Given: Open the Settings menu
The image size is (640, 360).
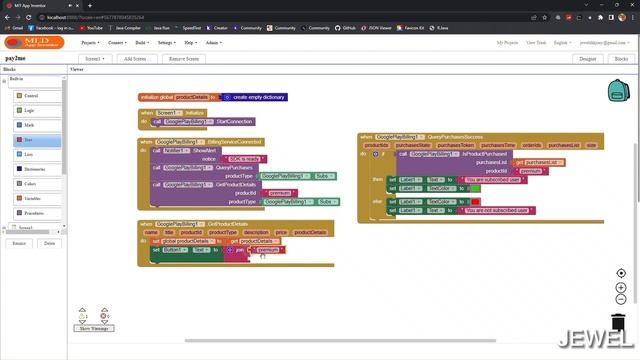Looking at the screenshot, I should point(167,42).
